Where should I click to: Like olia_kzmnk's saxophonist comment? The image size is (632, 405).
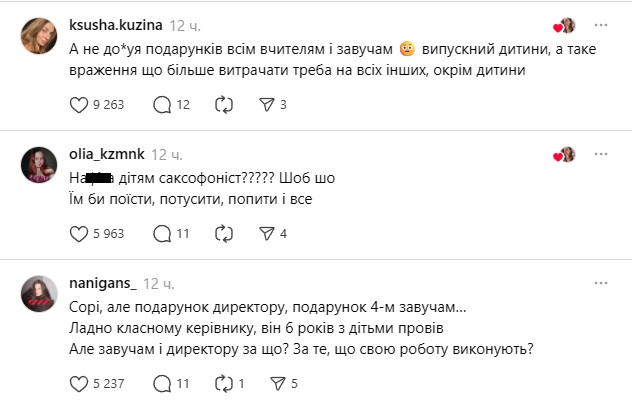pos(81,234)
